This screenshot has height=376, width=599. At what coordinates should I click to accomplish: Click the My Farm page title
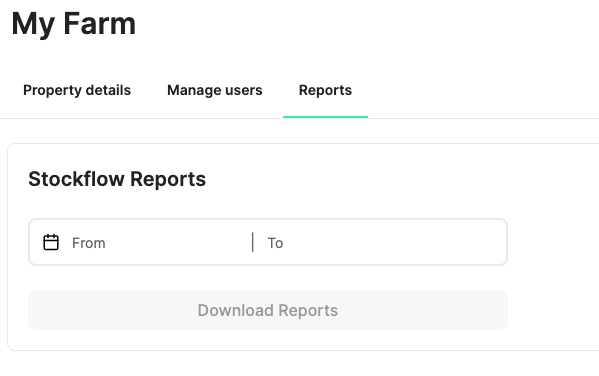pos(74,24)
